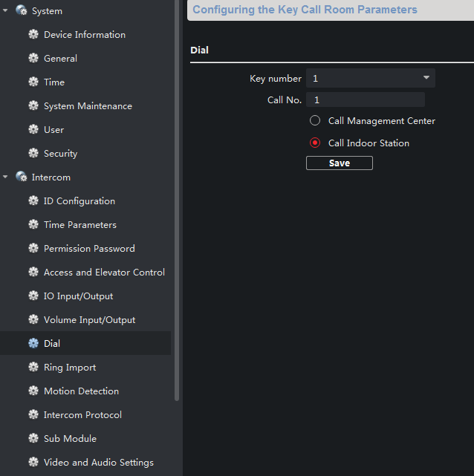The width and height of the screenshot is (474, 476).
Task: Collapse the System tree section
Action: [x=6, y=11]
